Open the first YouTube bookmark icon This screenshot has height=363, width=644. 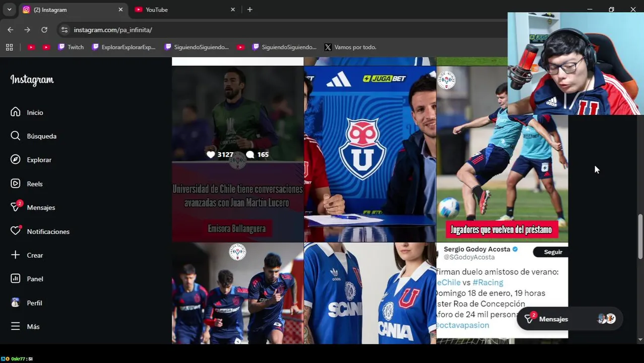(x=31, y=47)
